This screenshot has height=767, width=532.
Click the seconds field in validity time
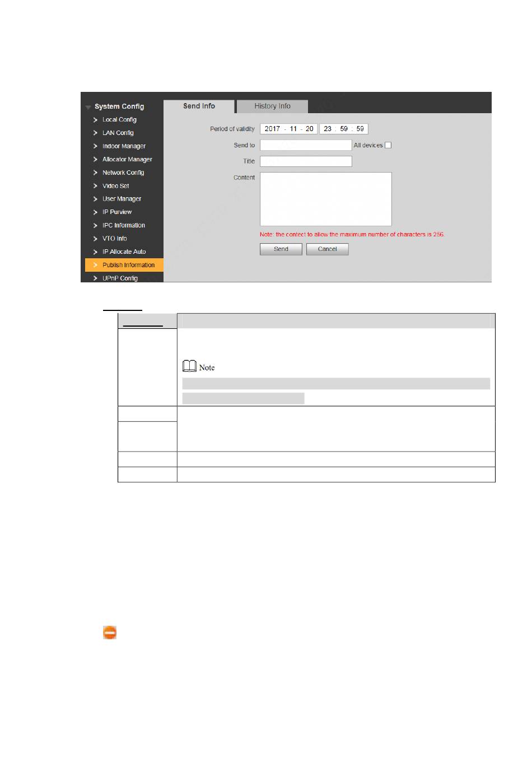point(360,129)
